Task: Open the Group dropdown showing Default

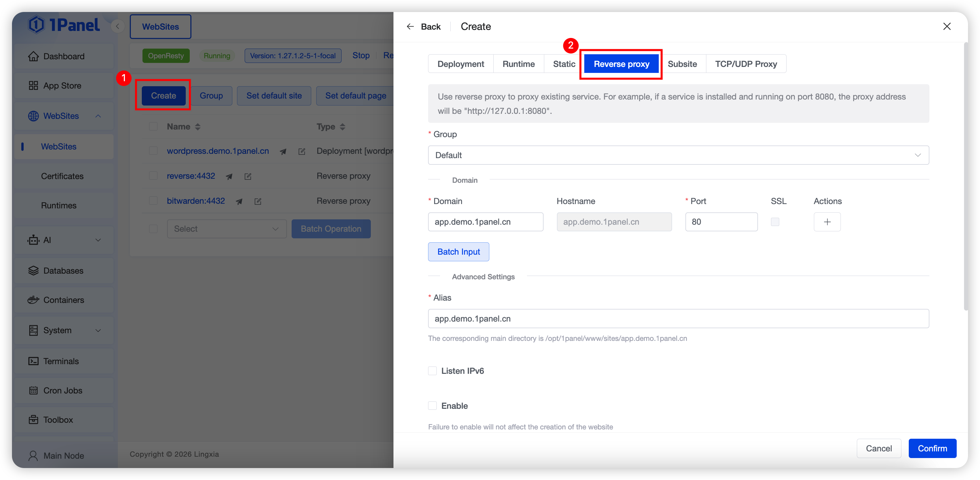Action: [678, 155]
